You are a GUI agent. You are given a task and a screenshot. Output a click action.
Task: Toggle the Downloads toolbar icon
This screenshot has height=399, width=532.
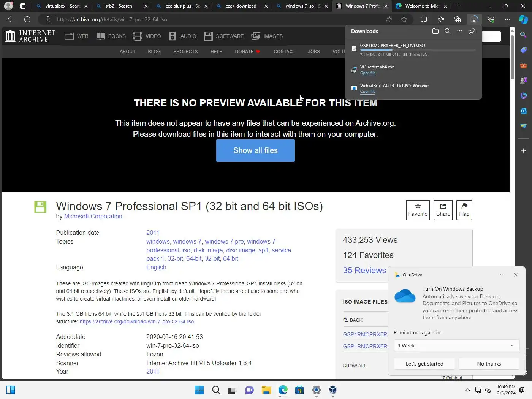[x=474, y=19]
